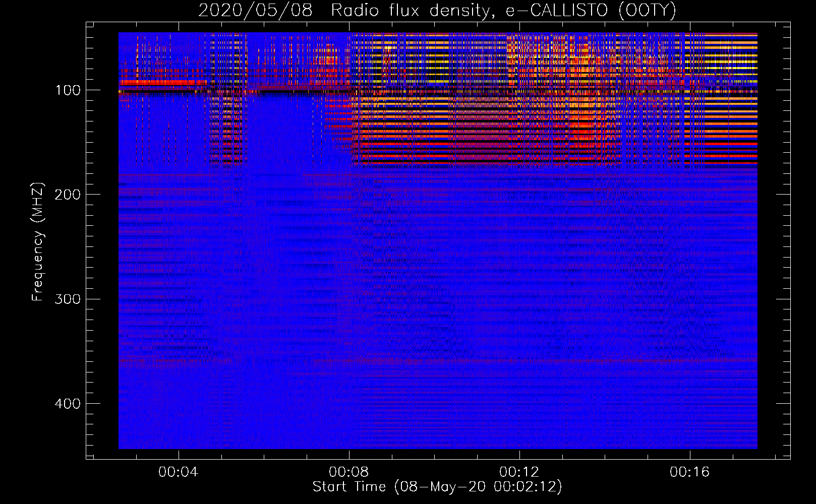816x504 pixels.
Task: Click the 00:16 time tick label
Action: pyautogui.click(x=690, y=472)
